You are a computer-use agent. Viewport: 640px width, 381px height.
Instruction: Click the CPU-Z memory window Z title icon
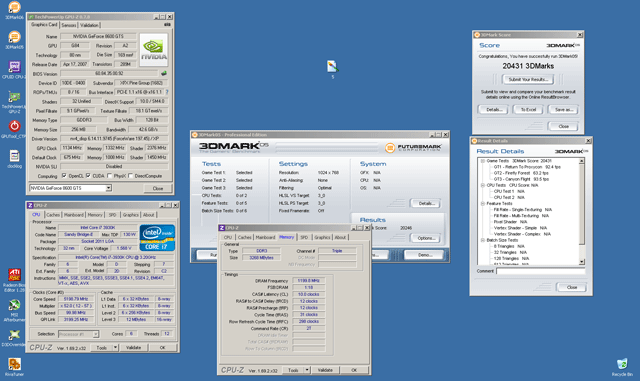click(x=222, y=228)
